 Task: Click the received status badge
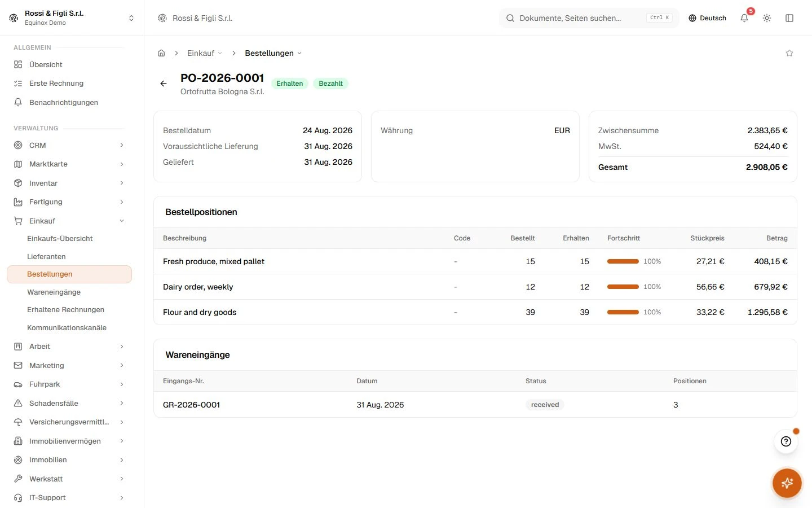click(x=545, y=405)
